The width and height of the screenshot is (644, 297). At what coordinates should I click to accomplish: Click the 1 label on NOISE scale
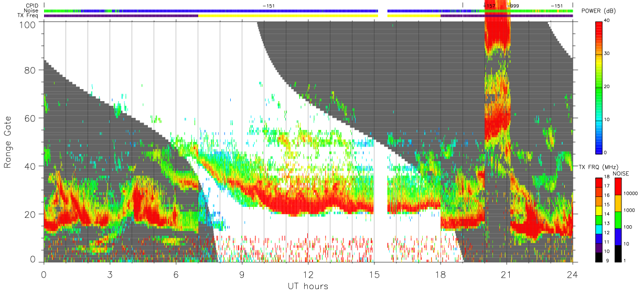coord(626,261)
